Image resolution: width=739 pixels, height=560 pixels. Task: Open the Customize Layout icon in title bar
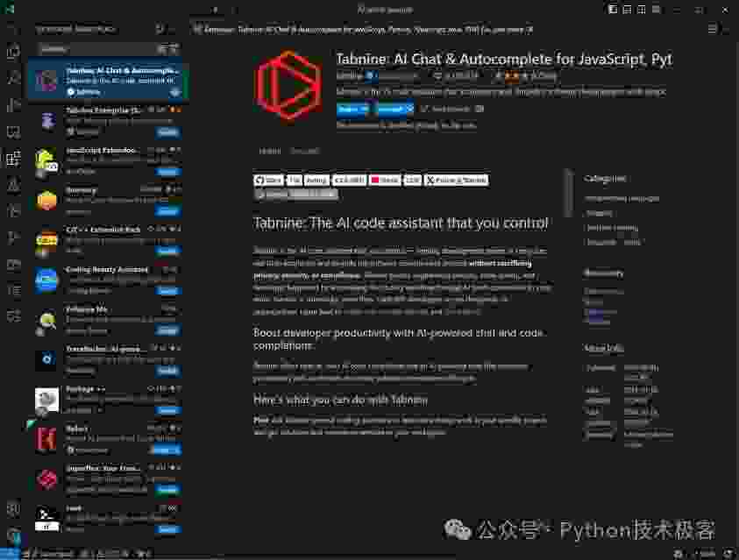coord(656,10)
